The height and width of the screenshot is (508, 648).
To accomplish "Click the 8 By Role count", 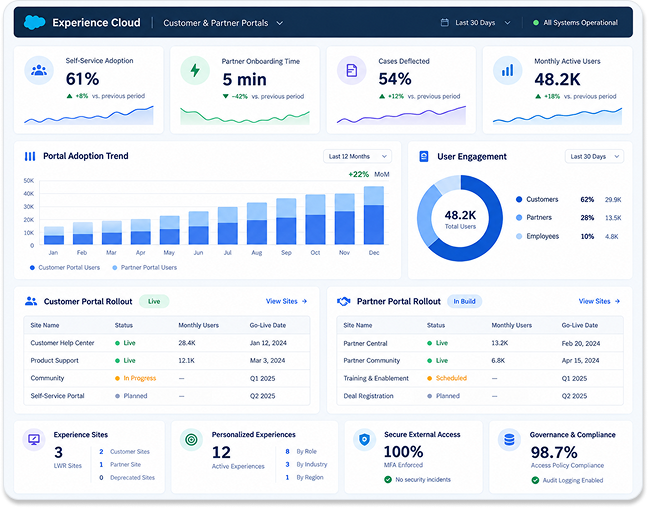I will click(x=302, y=451).
